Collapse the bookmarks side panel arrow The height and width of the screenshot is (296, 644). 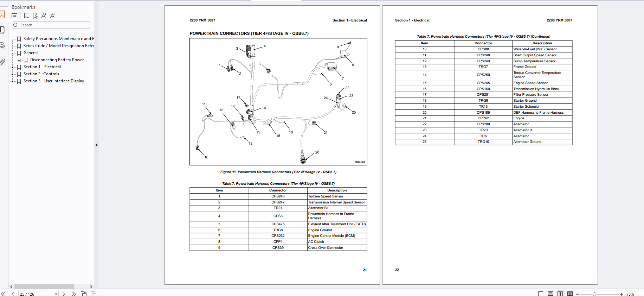96,145
